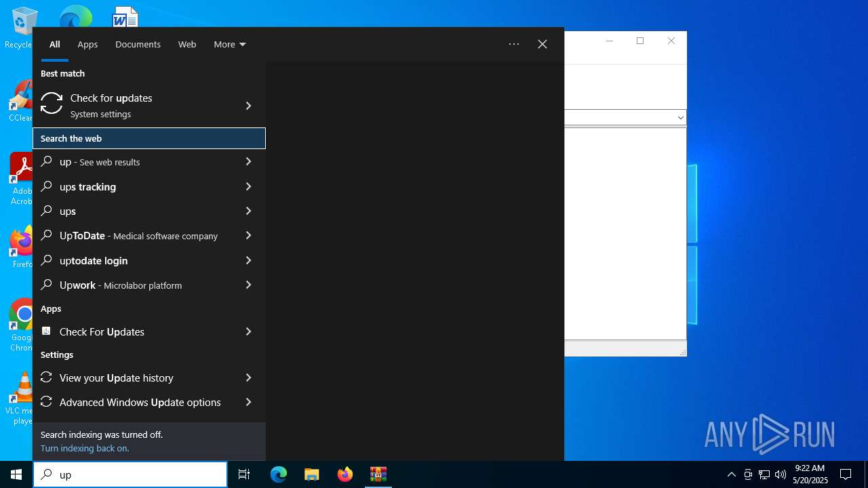Expand arrow beside Upwork suggestion
Image resolution: width=868 pixels, height=488 pixels.
pos(248,285)
